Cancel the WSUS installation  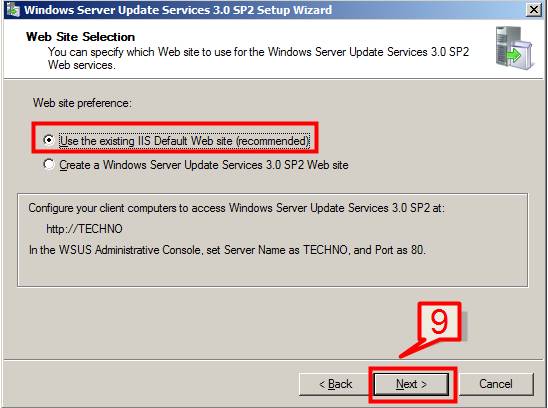click(x=496, y=384)
